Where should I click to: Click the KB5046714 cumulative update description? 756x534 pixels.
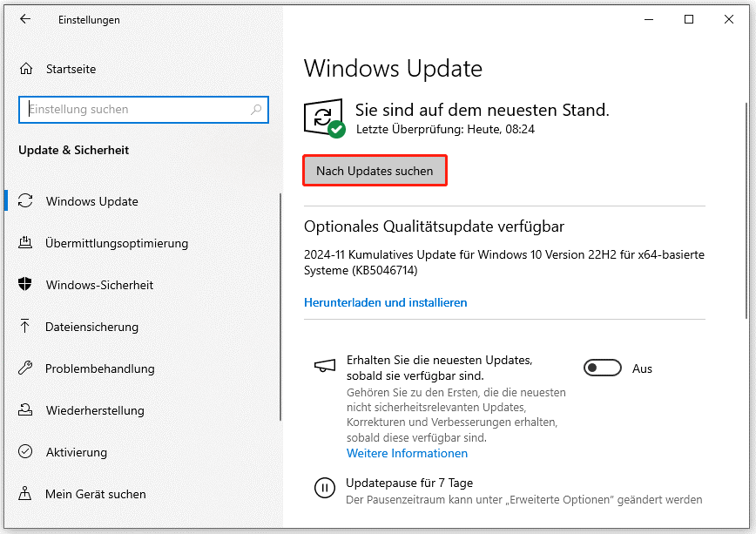pos(503,262)
